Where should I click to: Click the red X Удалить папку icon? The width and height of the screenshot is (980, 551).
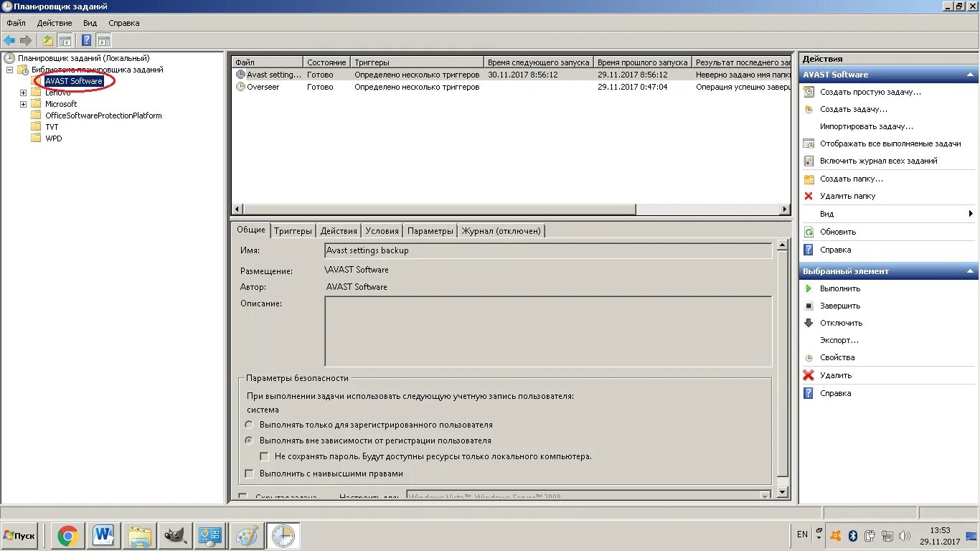coord(809,196)
